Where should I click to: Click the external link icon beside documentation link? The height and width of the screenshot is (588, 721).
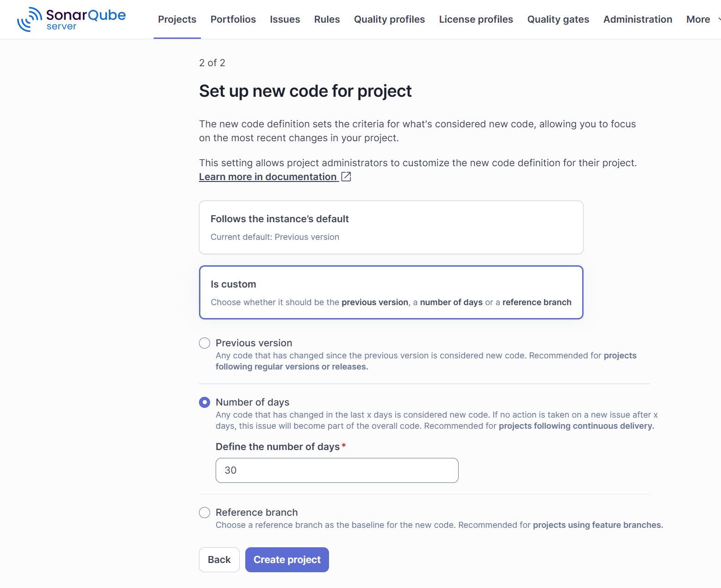click(346, 176)
